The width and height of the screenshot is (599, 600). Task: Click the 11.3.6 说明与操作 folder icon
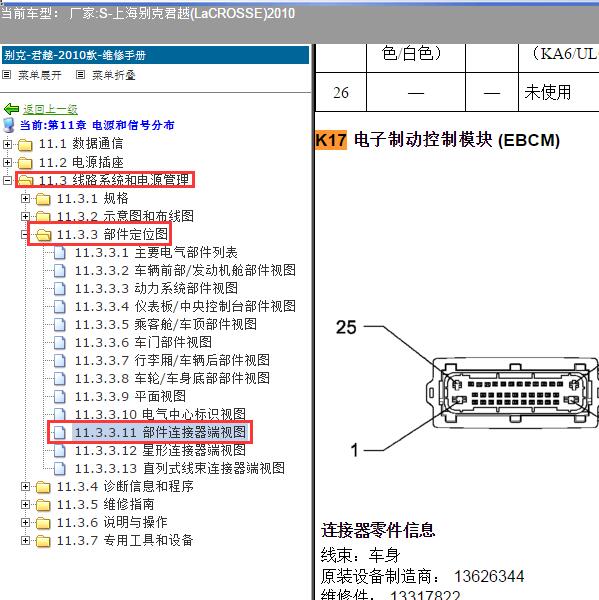pyautogui.click(x=43, y=523)
